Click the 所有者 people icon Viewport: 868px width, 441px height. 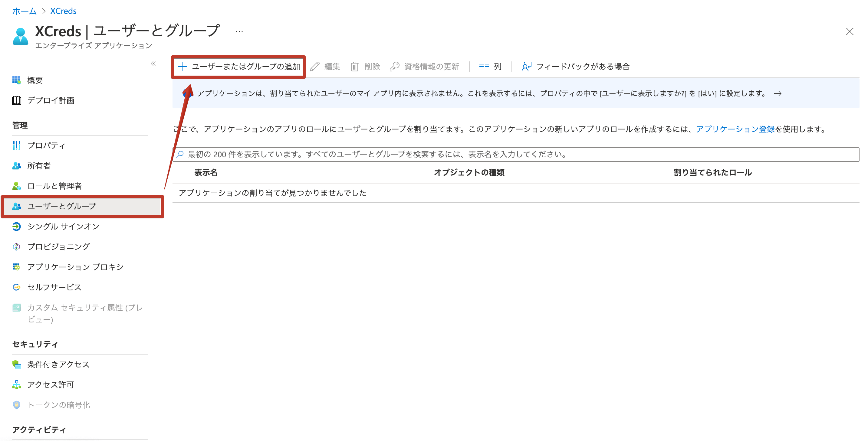point(17,166)
